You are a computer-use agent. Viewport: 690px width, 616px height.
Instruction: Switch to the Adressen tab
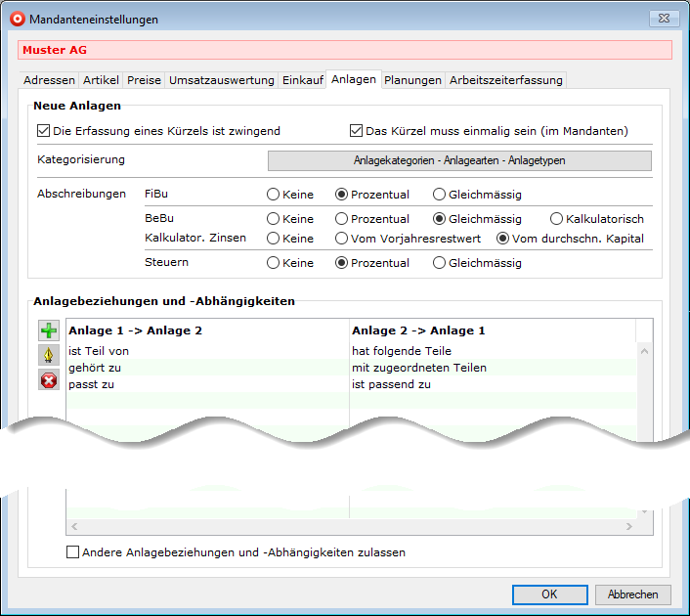49,80
